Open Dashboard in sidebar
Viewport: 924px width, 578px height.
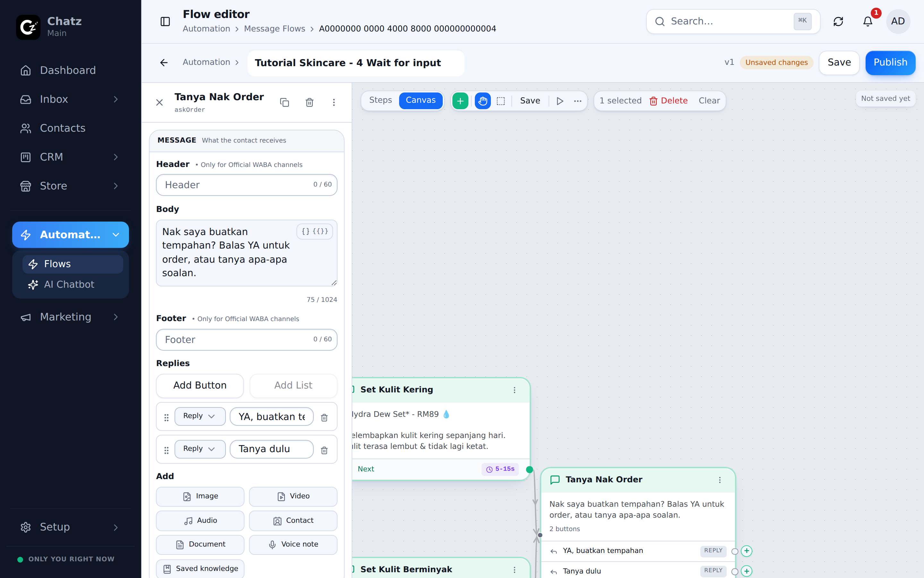point(71,70)
